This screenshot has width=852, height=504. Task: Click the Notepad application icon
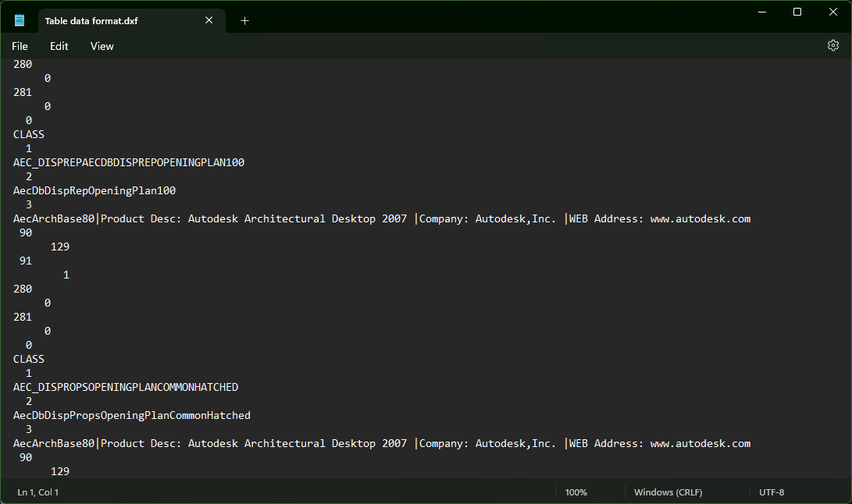(17, 20)
